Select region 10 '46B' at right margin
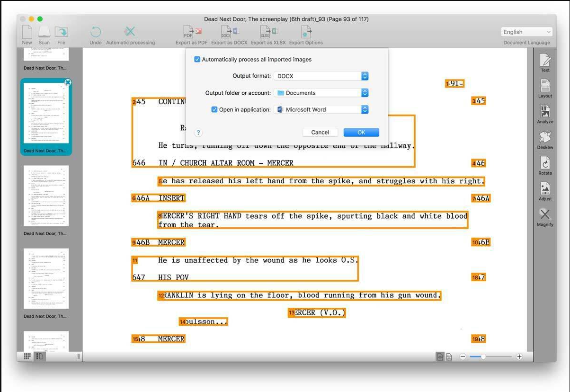Viewport: 570px width, 392px height. (481, 242)
